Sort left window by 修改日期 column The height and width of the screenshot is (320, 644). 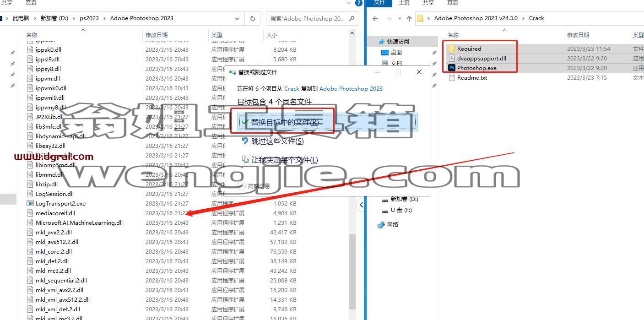(157, 35)
